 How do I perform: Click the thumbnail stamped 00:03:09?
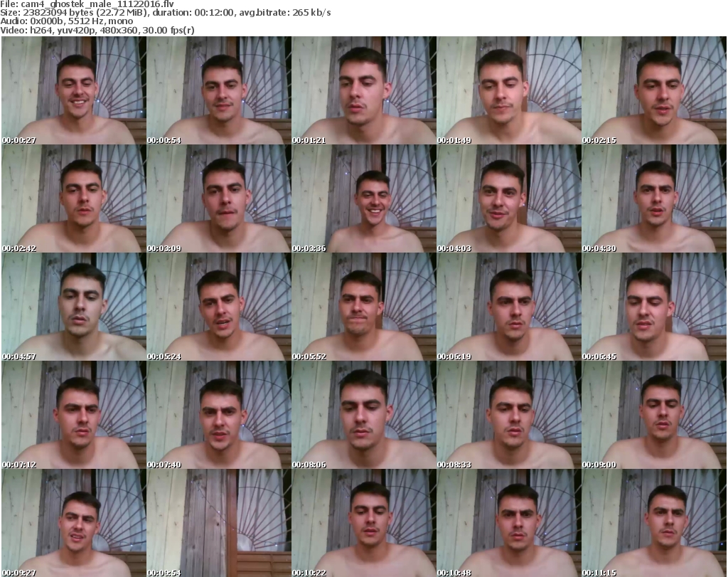point(219,198)
